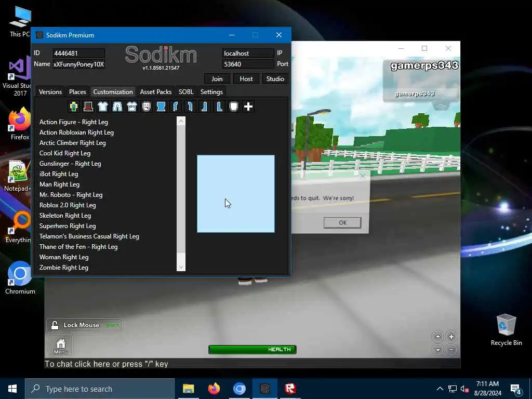The image size is (532, 399).
Task: Open Firefox from the taskbar
Action: [214, 389]
